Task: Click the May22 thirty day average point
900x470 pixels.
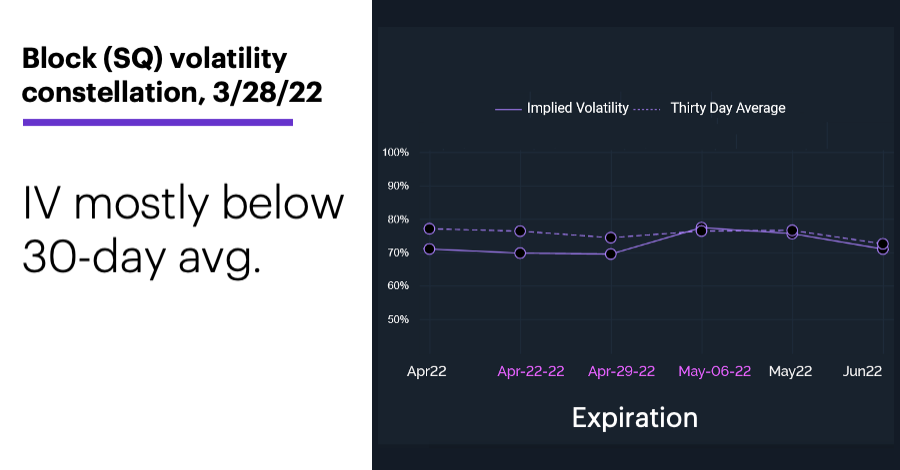Action: point(792,230)
